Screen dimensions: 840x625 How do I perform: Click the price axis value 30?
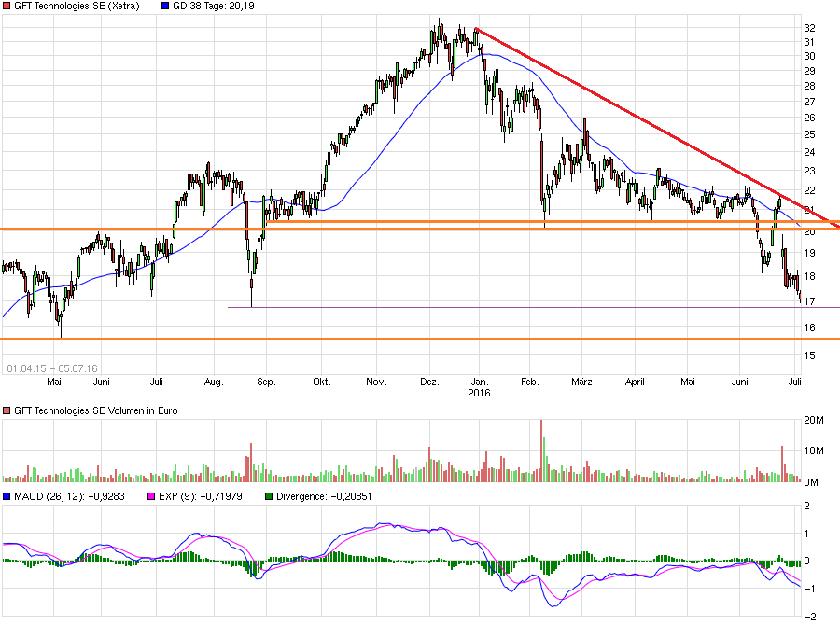point(809,56)
